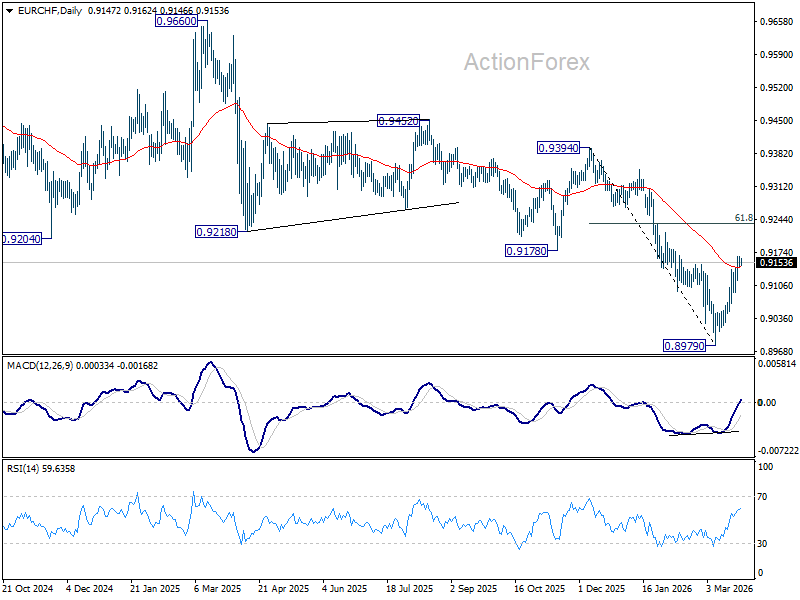This screenshot has height=600, width=800.
Task: Click the EURCHF,Daily chart title
Action: (49, 11)
